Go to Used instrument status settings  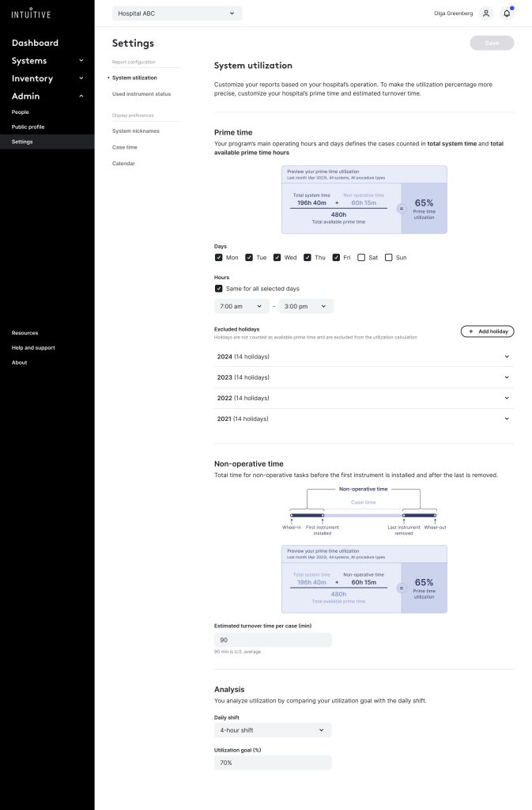click(x=141, y=94)
